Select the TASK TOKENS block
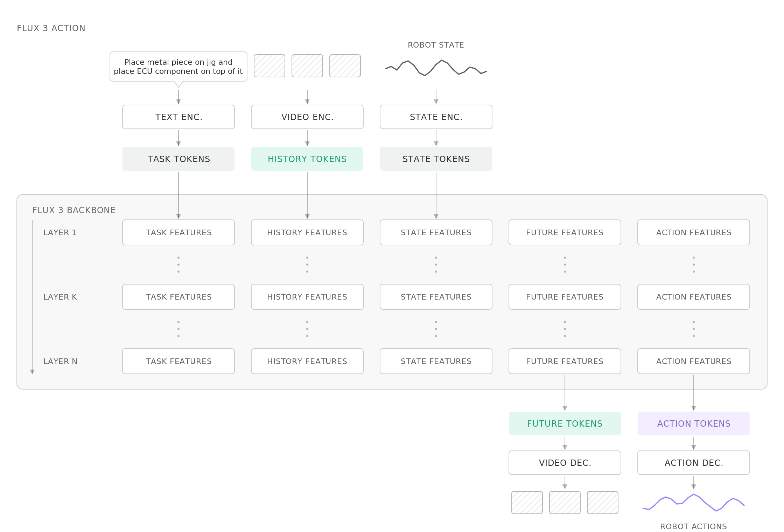 point(178,159)
